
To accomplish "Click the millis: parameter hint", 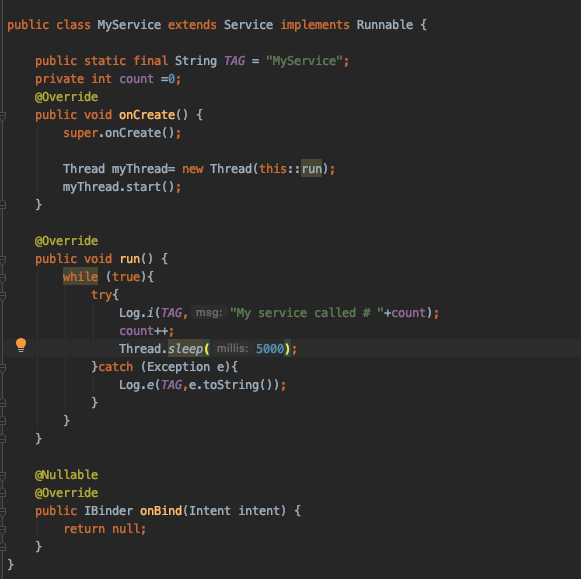I will tap(232, 349).
